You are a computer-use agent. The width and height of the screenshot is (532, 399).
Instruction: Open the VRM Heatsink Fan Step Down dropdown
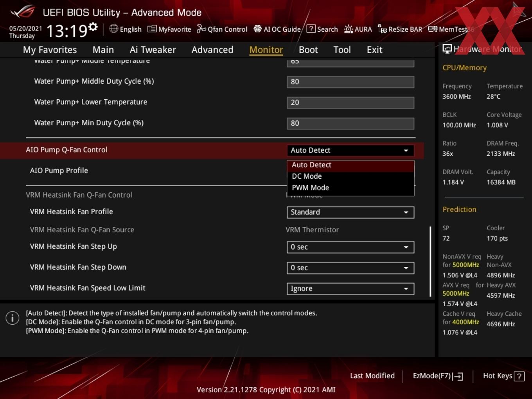(x=350, y=268)
